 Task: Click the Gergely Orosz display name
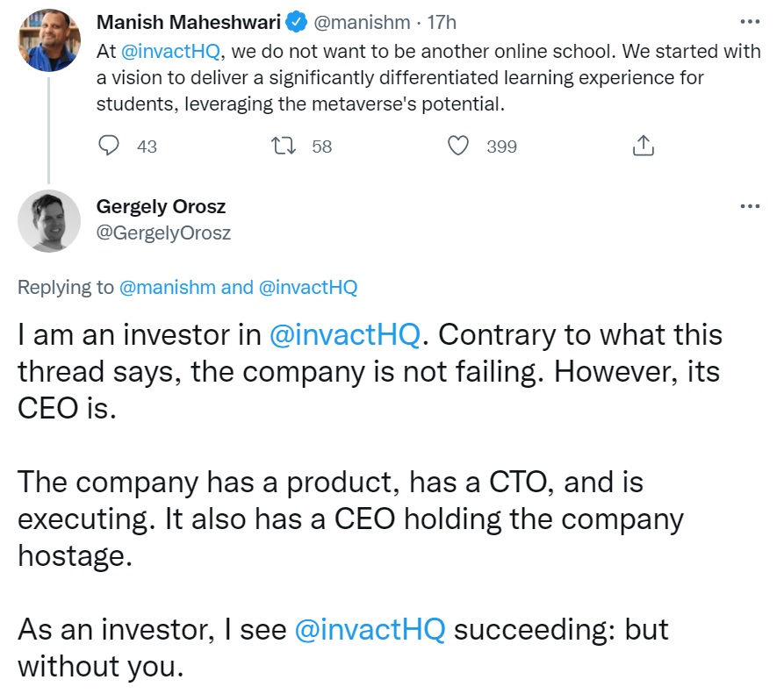tap(161, 206)
